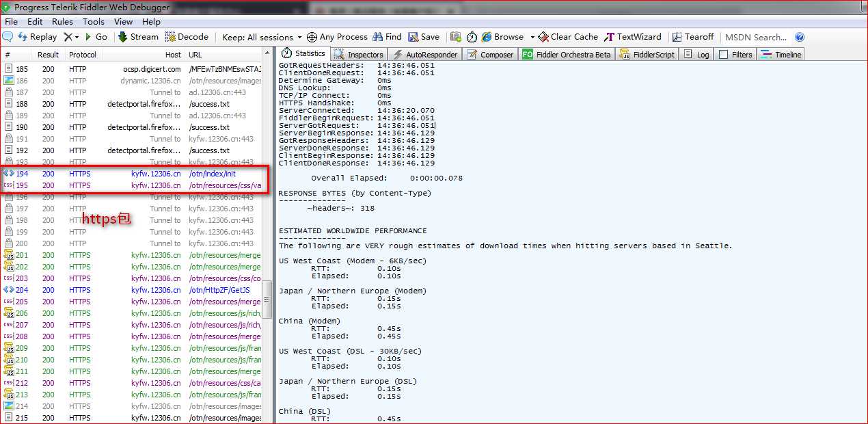Sort sessions by Result column header
Image resolution: width=868 pixels, height=424 pixels.
click(48, 55)
